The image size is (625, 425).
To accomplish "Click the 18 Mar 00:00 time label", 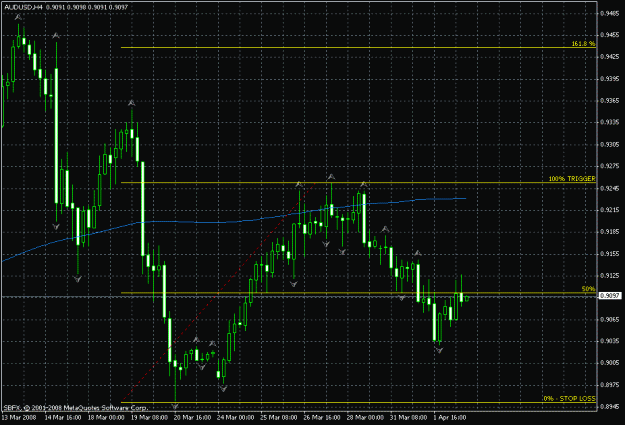I will pyautogui.click(x=106, y=417).
